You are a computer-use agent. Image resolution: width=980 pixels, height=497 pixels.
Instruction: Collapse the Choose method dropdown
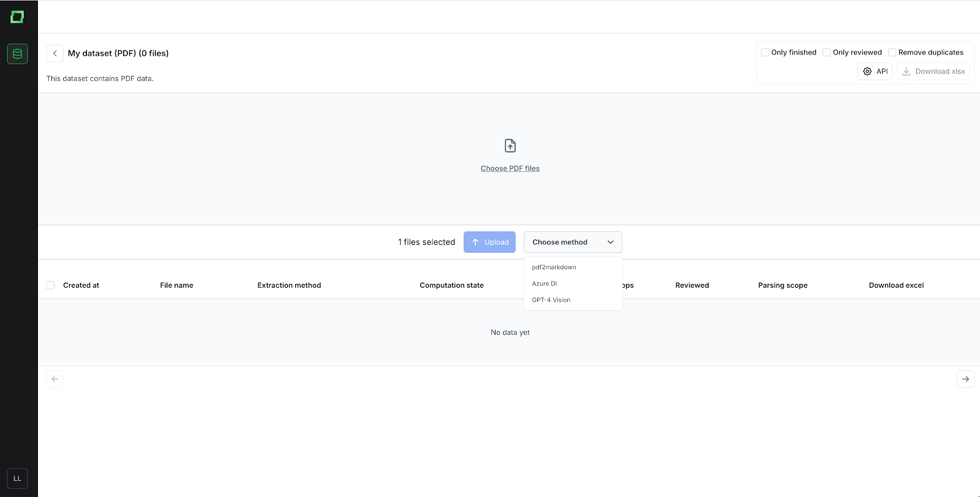pos(573,242)
